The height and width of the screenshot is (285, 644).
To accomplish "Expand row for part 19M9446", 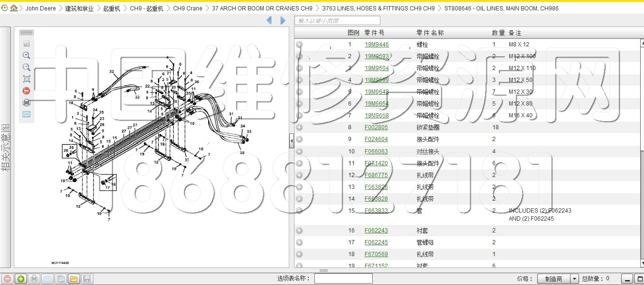I will pos(299,45).
